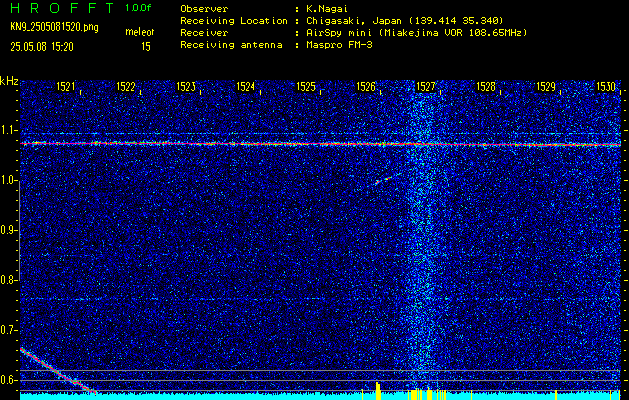Click the red carrier line near 1.07 kHz
The width and height of the screenshot is (629, 400).
tap(320, 144)
